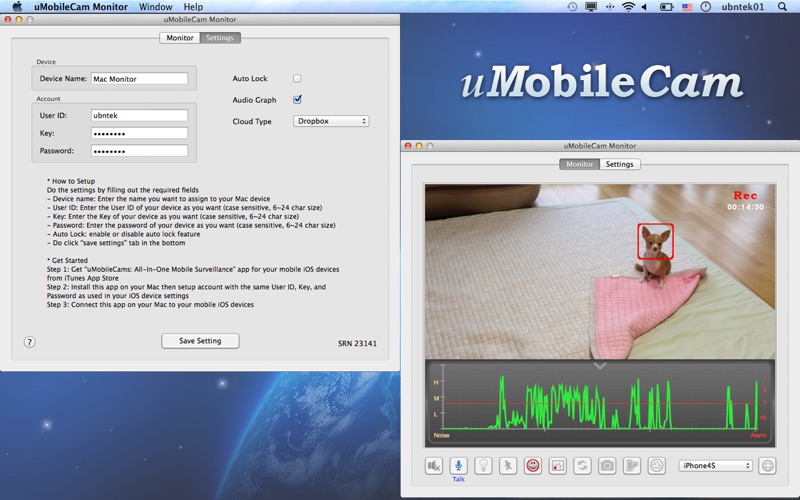Switch to Monitor tab in settings window

pos(180,38)
